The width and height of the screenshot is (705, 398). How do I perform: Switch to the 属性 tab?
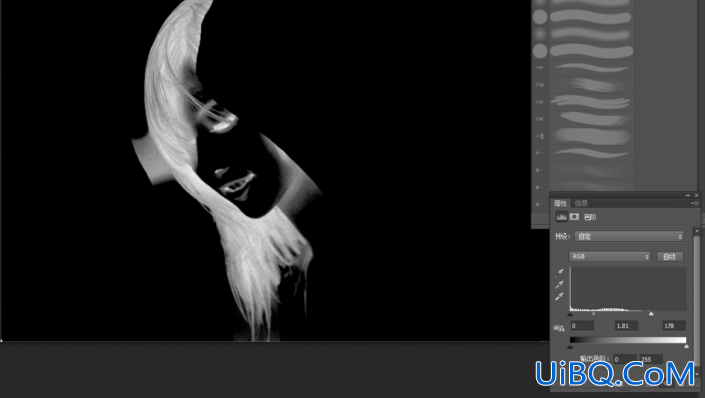560,203
